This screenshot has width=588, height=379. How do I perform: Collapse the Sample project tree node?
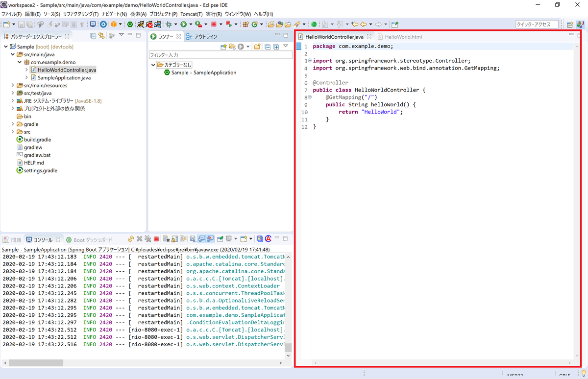pyautogui.click(x=5, y=47)
